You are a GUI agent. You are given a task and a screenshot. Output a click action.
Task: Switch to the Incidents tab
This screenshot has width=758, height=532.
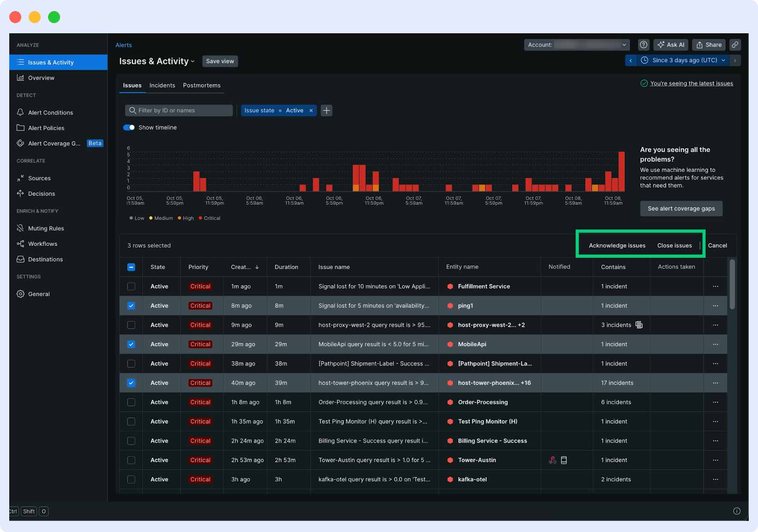pyautogui.click(x=162, y=85)
